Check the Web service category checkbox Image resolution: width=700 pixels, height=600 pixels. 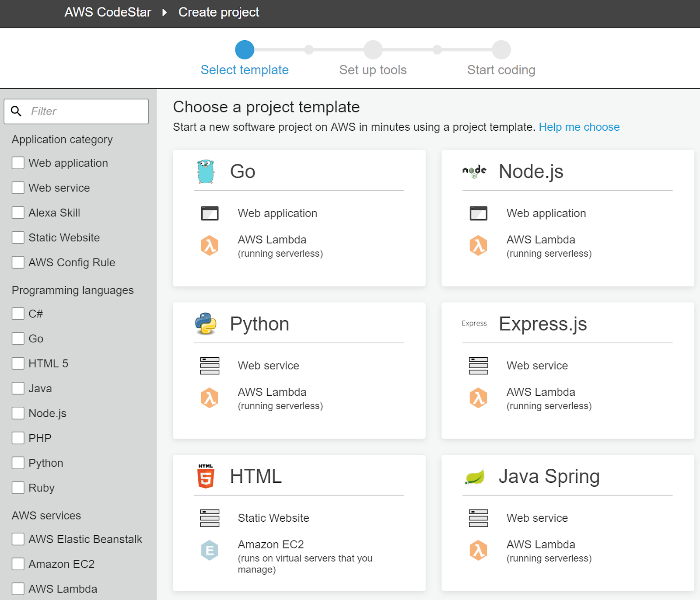(18, 188)
